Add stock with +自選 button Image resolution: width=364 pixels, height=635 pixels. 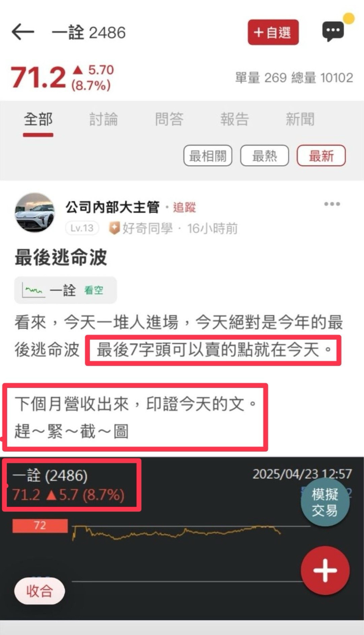[x=273, y=33]
